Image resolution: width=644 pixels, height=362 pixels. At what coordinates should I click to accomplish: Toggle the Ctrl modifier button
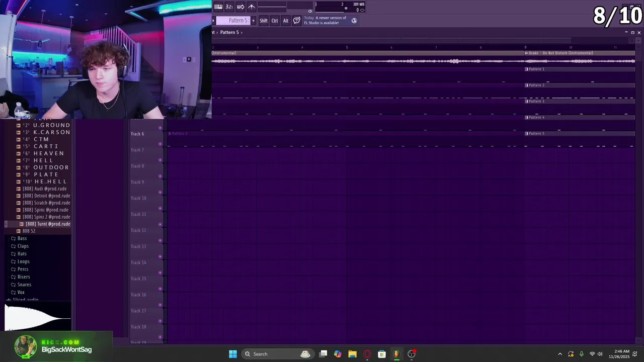click(275, 21)
